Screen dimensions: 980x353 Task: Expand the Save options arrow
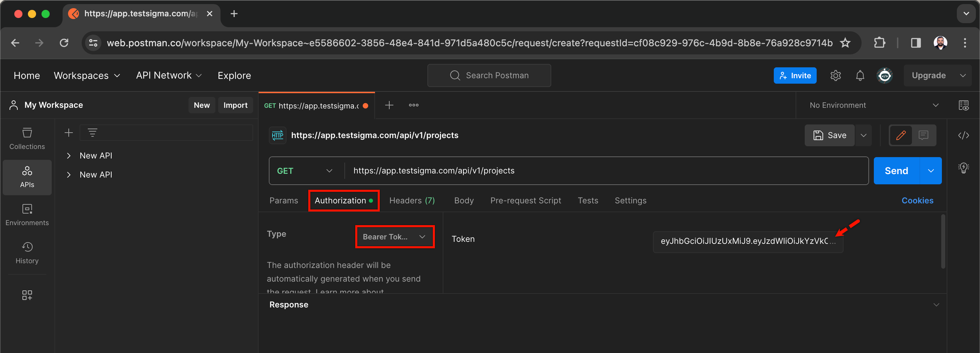[x=864, y=135]
